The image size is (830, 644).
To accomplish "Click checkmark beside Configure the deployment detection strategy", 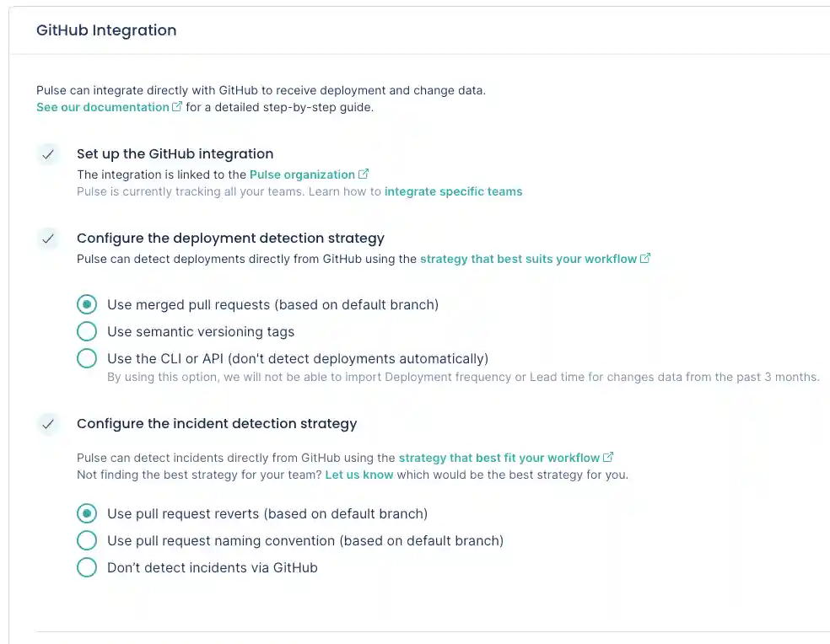I will click(48, 239).
